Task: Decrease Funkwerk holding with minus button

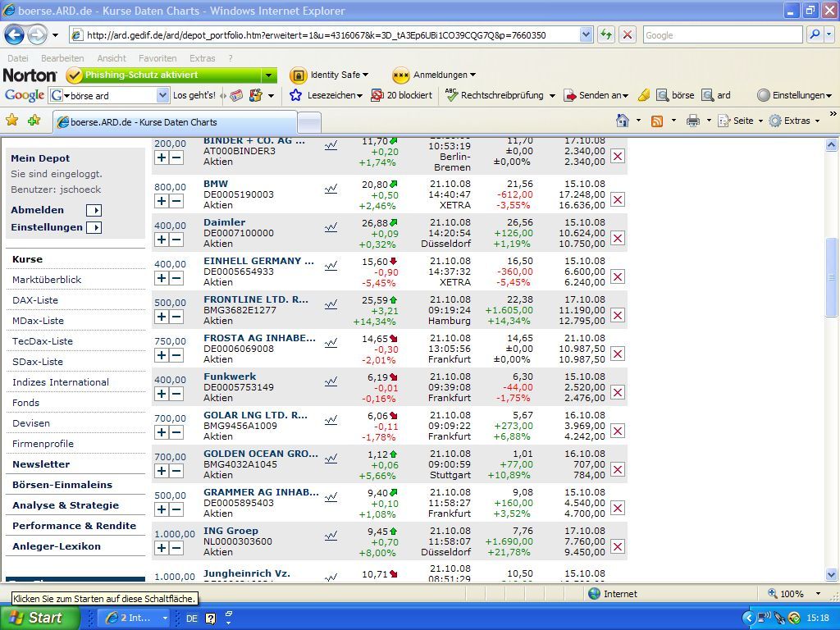Action: [176, 394]
